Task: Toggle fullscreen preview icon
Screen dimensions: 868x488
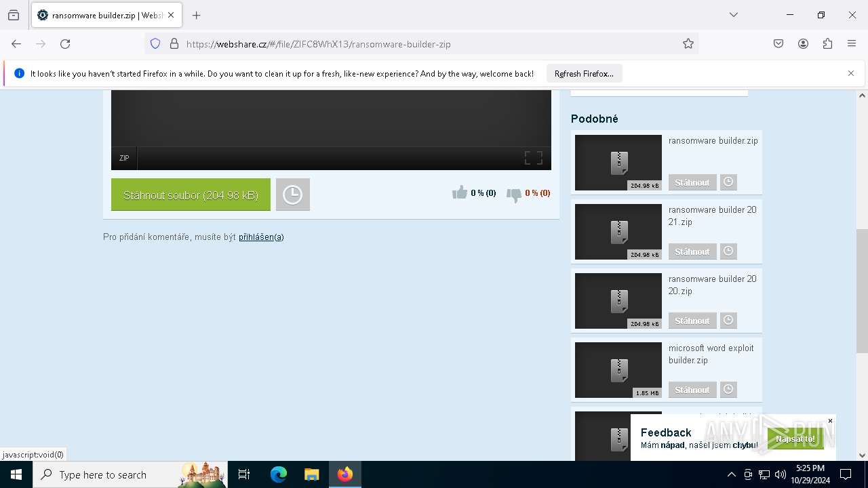Action: tap(534, 158)
